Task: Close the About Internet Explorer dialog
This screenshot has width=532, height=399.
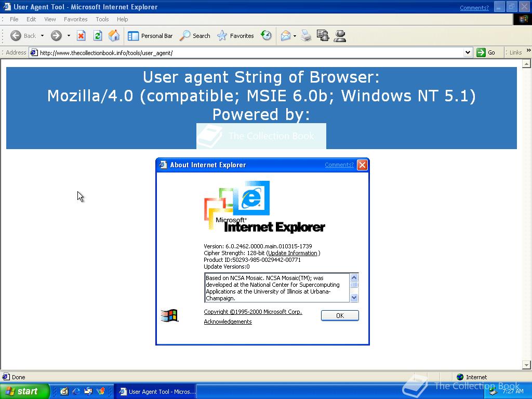Action: [x=362, y=165]
